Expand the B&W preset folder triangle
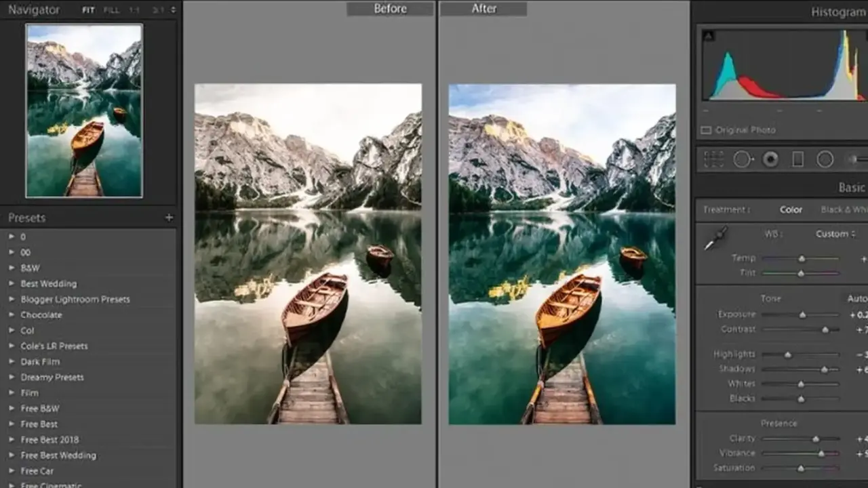This screenshot has height=488, width=868. (x=12, y=268)
